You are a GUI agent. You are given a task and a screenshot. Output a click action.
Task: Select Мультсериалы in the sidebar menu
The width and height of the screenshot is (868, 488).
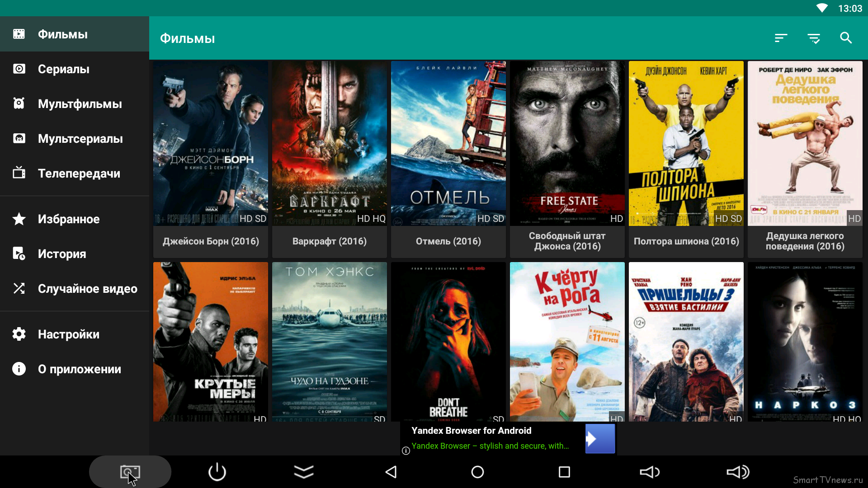pos(75,138)
